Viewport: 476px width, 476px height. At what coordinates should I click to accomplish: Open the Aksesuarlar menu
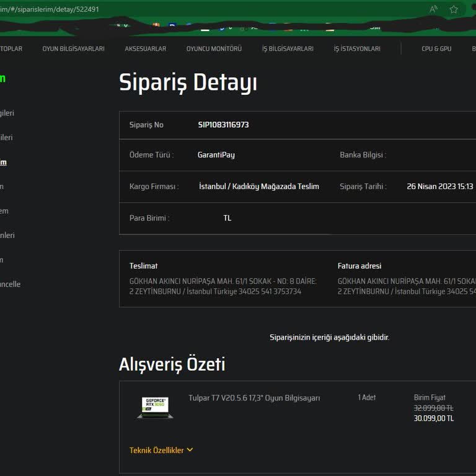coord(145,49)
